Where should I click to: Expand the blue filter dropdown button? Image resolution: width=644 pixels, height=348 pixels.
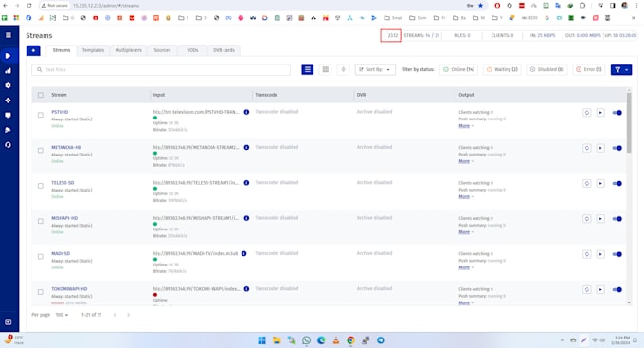[x=621, y=70]
